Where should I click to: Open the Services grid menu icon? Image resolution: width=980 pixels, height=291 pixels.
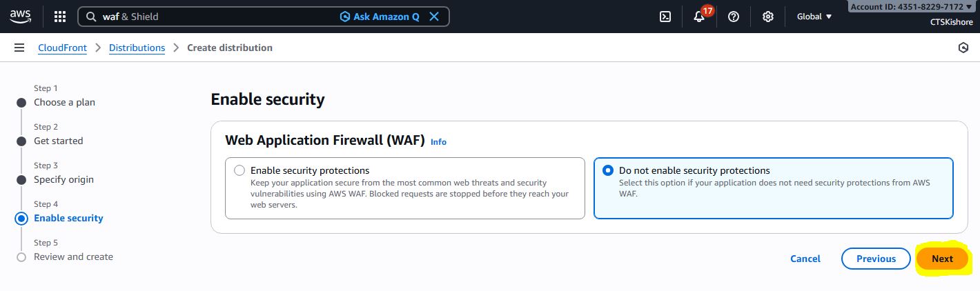tap(60, 17)
